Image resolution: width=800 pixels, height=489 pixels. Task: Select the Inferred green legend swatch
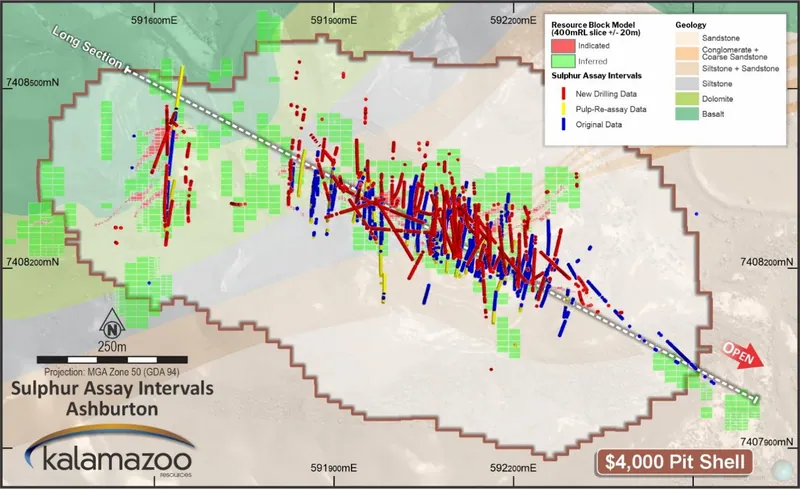pos(563,61)
